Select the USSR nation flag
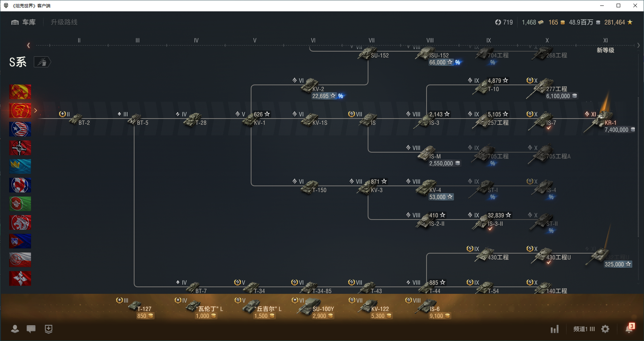The width and height of the screenshot is (644, 341). tap(20, 110)
